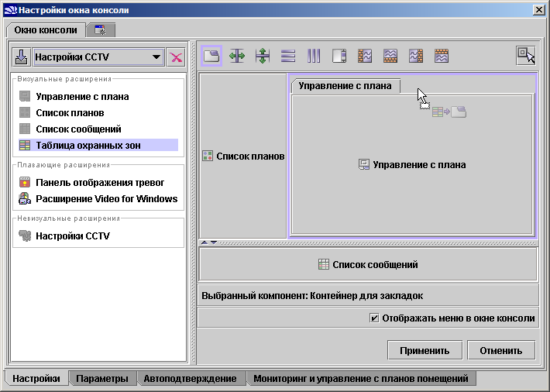Select the brick-wall-at-top layout icon
Screen dimensions: 550x392
click(x=442, y=56)
